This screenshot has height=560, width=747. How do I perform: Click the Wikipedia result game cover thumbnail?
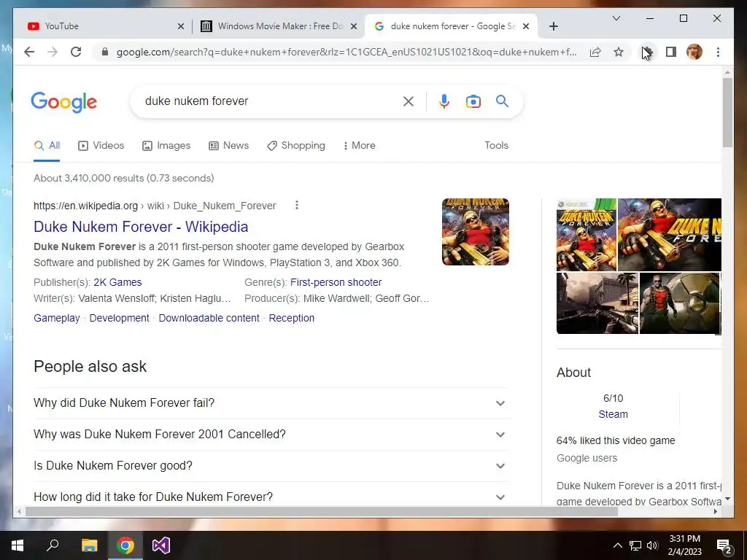[x=476, y=232]
